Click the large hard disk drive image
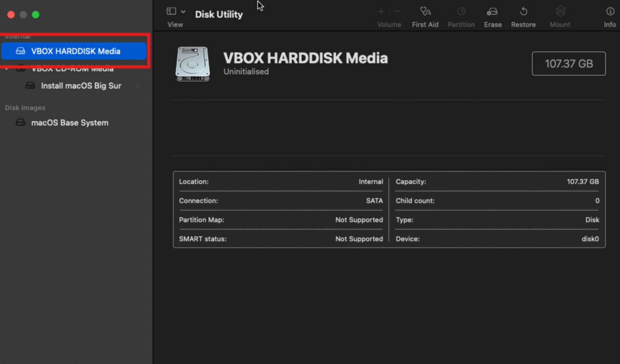Viewport: 620px width, 364px height. (193, 64)
